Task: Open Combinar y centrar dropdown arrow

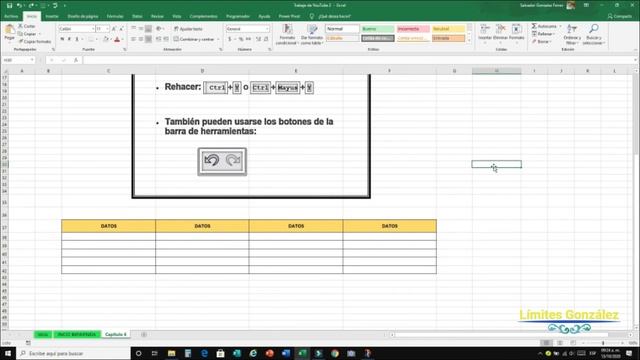Action: 218,39
